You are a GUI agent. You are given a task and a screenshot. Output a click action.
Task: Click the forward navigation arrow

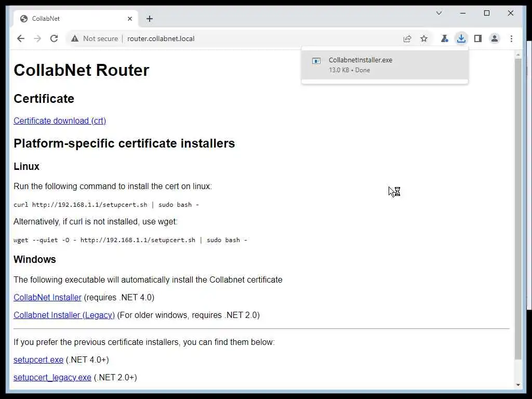[x=37, y=38]
